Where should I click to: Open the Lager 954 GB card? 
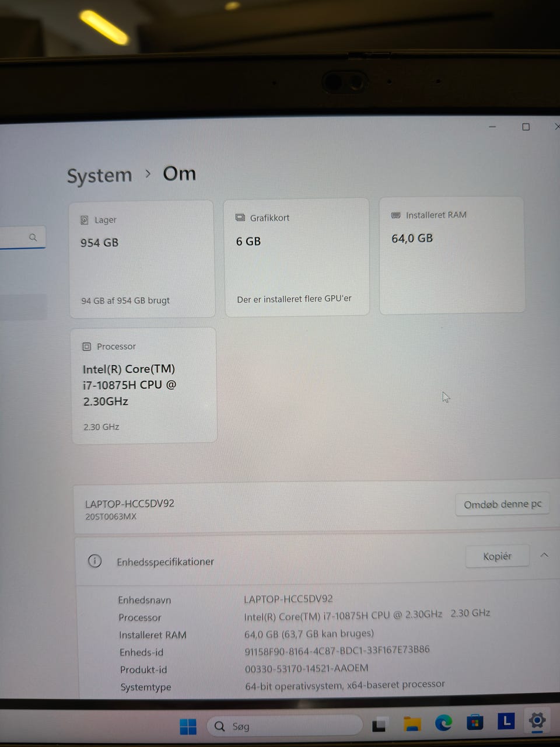click(142, 260)
